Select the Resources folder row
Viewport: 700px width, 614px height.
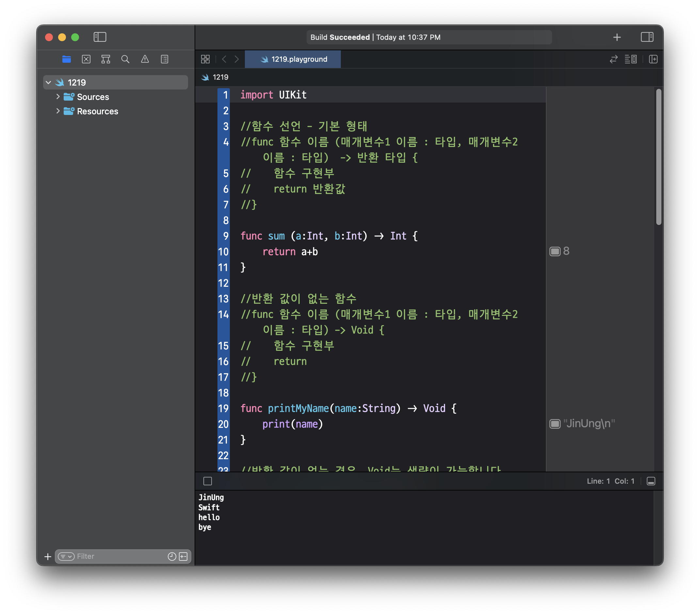116,111
